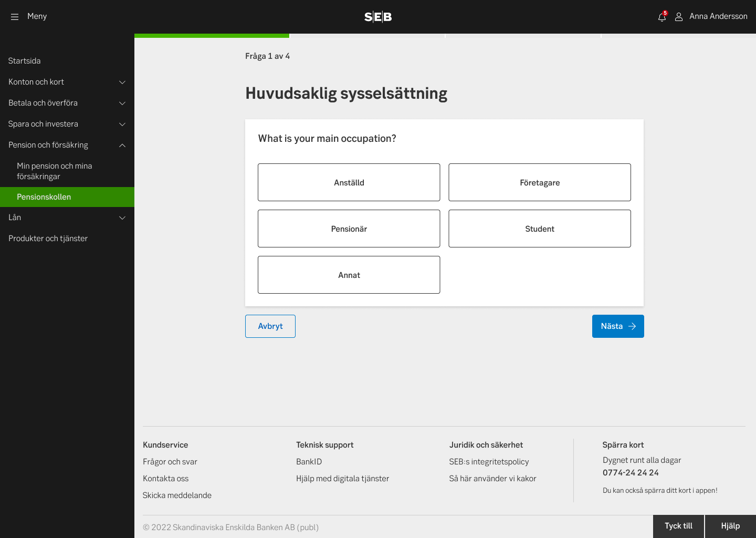
Task: Pick the Student occupation option
Action: tap(539, 229)
